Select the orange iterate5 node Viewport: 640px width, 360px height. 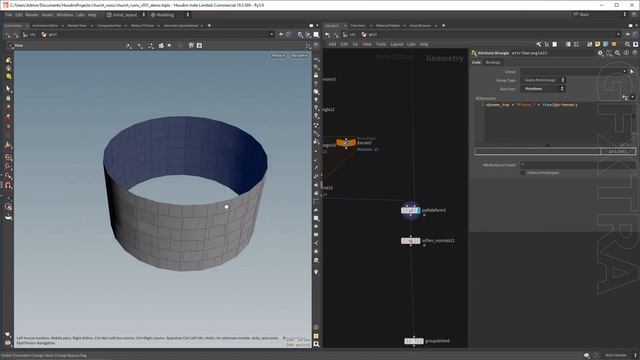pyautogui.click(x=346, y=143)
